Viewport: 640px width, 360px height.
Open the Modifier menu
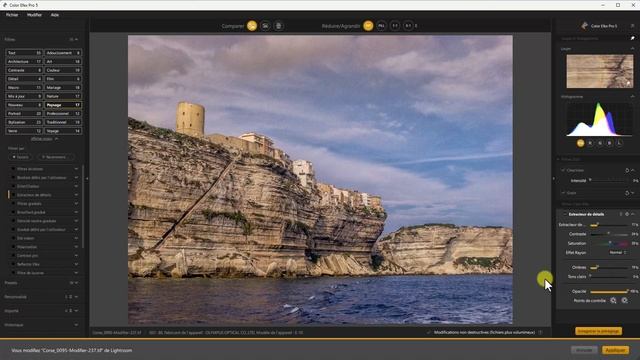click(x=34, y=15)
